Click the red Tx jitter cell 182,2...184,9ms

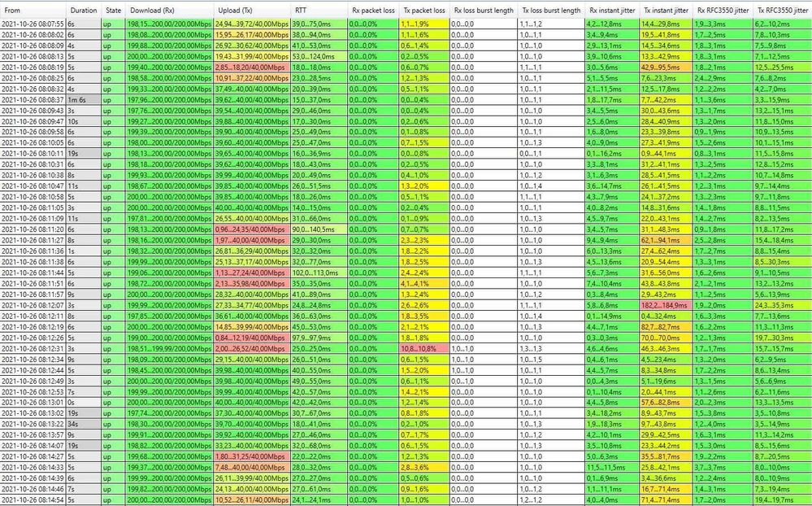coord(666,305)
